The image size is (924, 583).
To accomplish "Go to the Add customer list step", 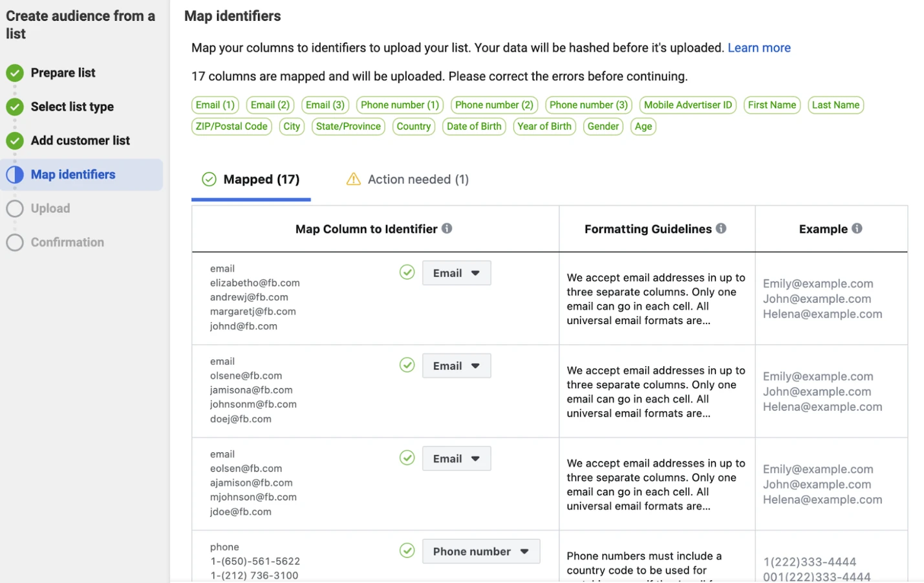I will [x=80, y=140].
